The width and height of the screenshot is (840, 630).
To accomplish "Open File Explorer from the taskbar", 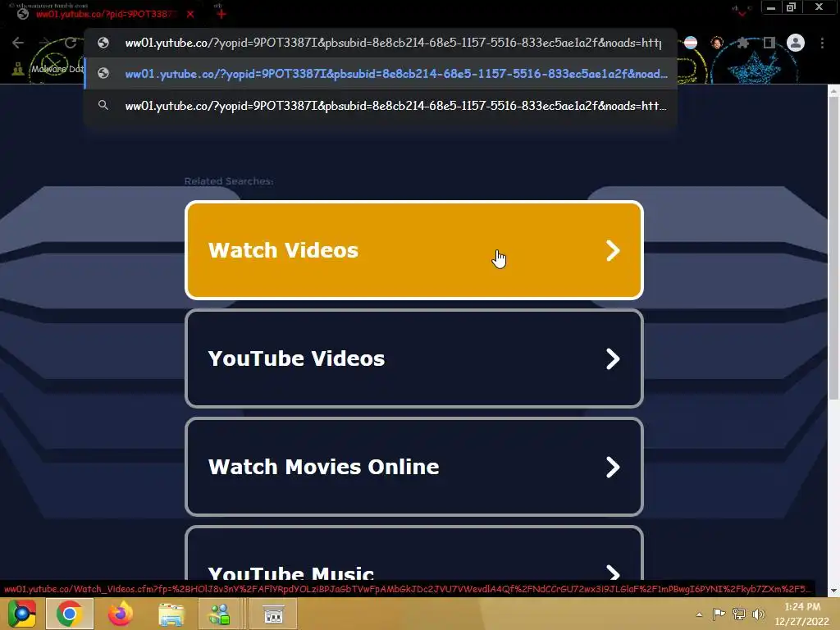I will [171, 614].
